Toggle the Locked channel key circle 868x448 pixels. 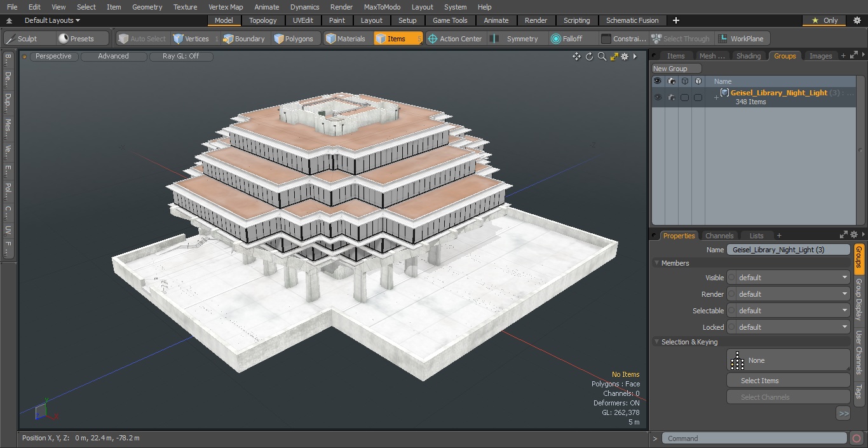(731, 327)
